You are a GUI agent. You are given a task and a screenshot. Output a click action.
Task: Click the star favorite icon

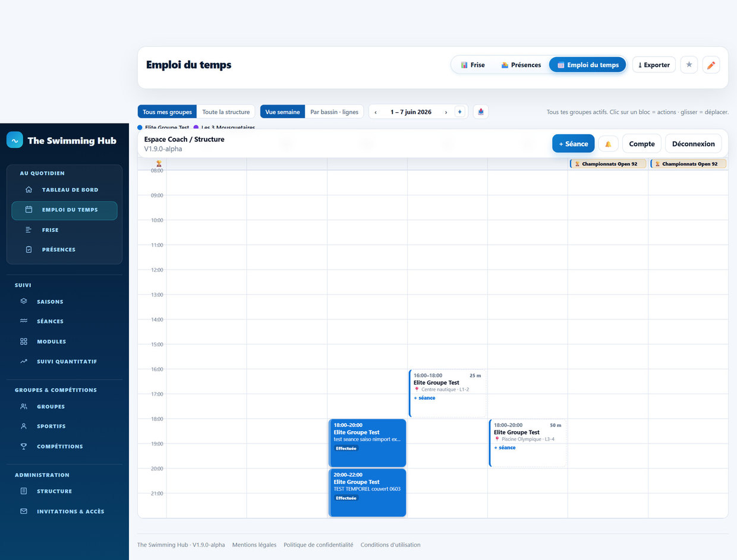[689, 65]
